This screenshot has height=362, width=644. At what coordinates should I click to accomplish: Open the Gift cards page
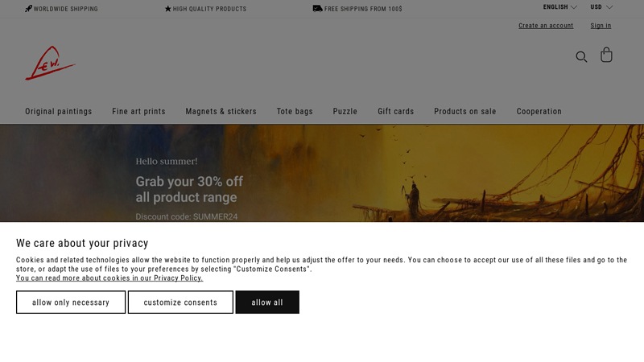395,111
